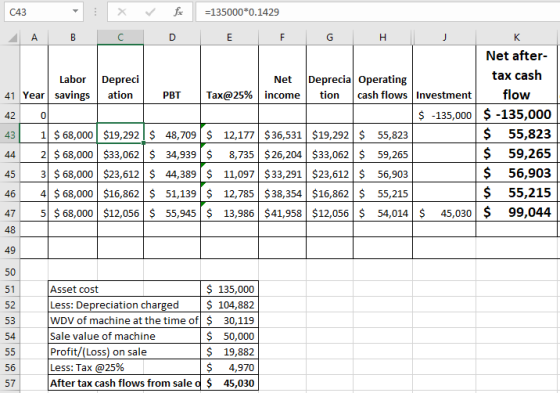Image resolution: width=560 pixels, height=393 pixels.
Task: Click the 'Tax@25%' header cell
Action: coord(229,74)
